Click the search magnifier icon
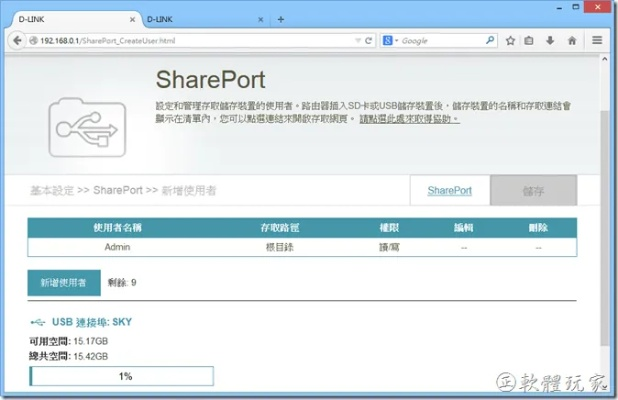The width and height of the screenshot is (618, 400). 490,40
